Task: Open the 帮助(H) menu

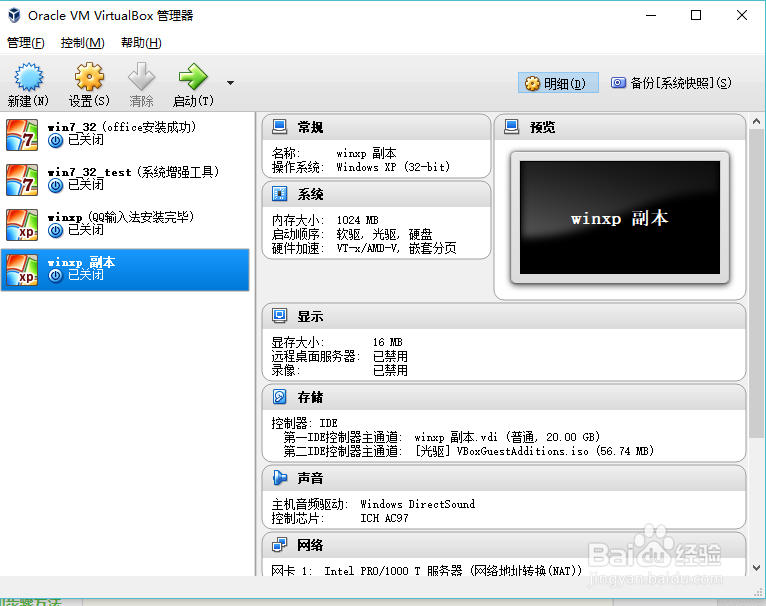Action: (x=141, y=43)
